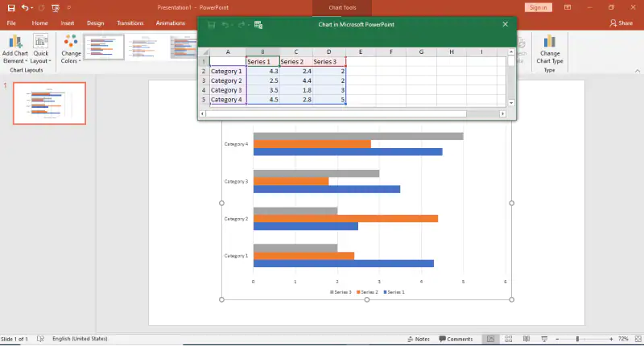Click the Series 1 header cell
The width and height of the screenshot is (644, 346).
point(262,62)
